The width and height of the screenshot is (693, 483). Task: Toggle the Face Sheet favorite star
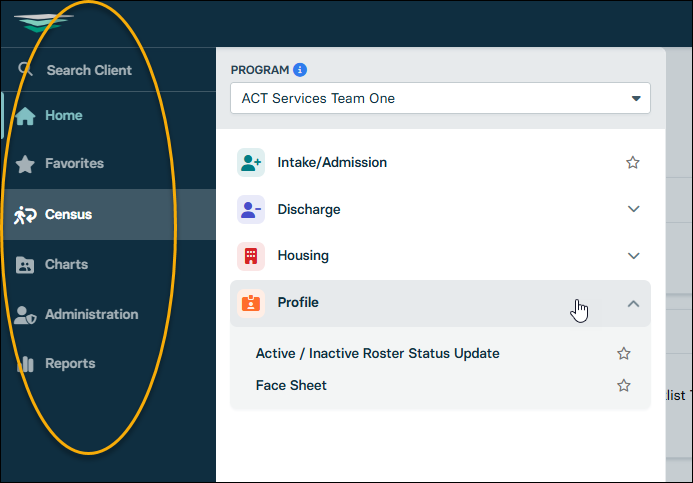tap(624, 385)
